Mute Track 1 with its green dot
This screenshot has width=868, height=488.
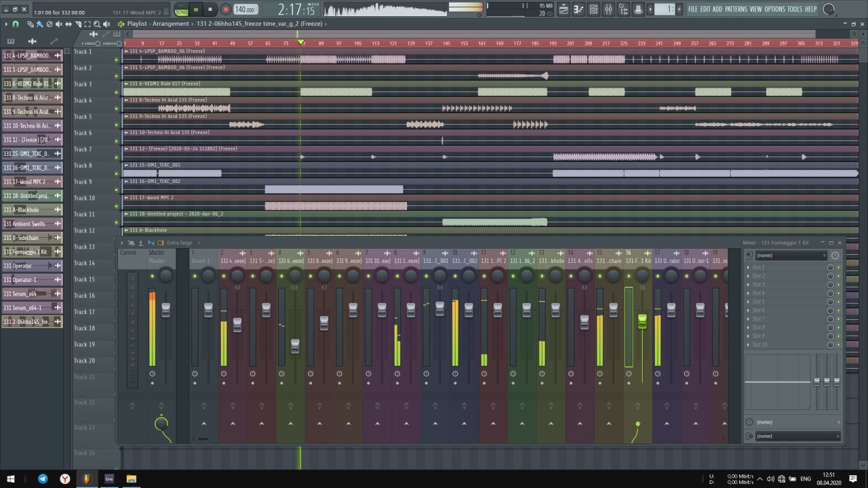(116, 60)
